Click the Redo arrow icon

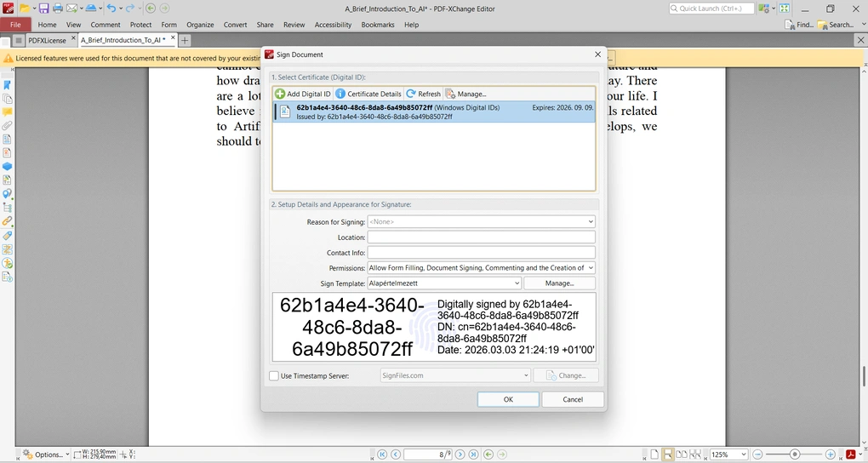click(130, 9)
